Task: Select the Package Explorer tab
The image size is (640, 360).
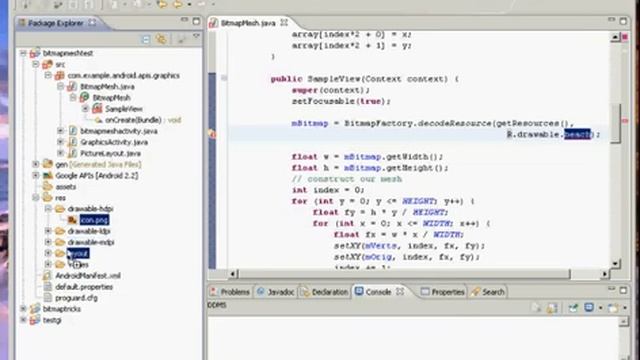Action: tap(56, 23)
